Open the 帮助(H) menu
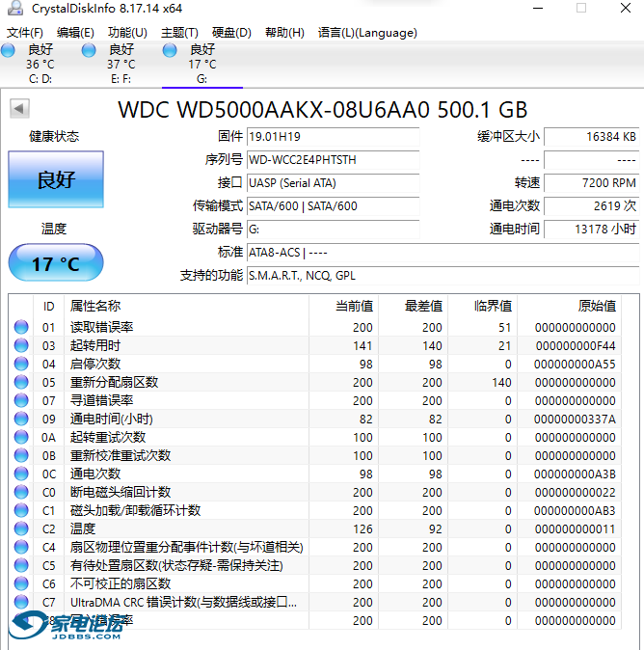The image size is (644, 650). 284,33
